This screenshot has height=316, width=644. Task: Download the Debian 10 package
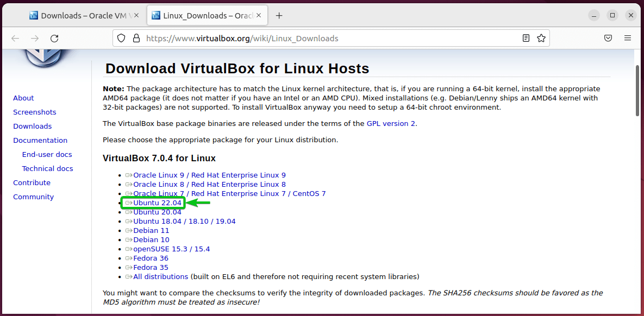[x=151, y=239]
